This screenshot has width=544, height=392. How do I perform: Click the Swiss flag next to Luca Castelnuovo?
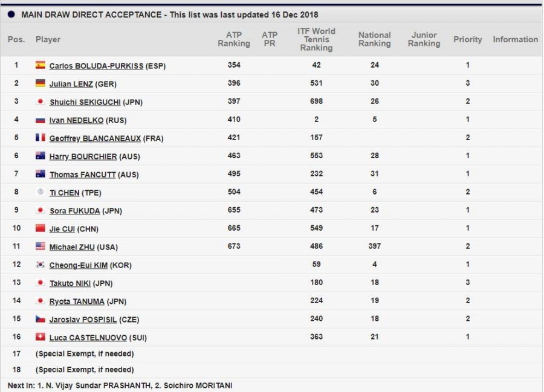point(40,337)
